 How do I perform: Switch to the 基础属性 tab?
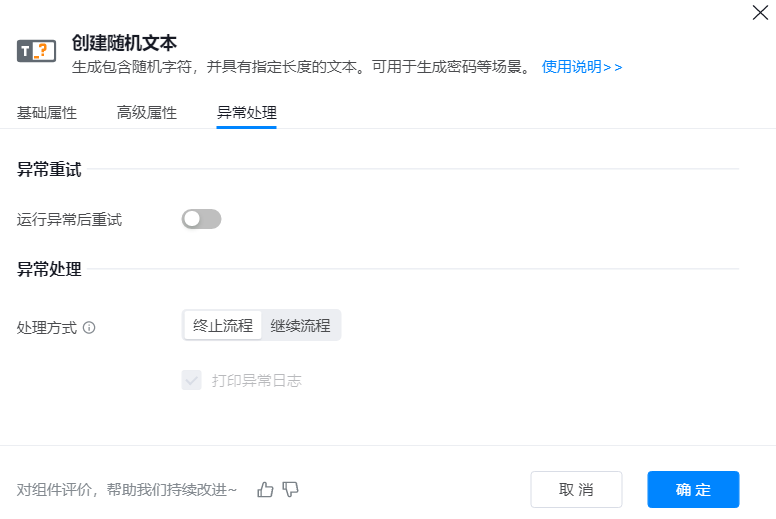tap(47, 113)
